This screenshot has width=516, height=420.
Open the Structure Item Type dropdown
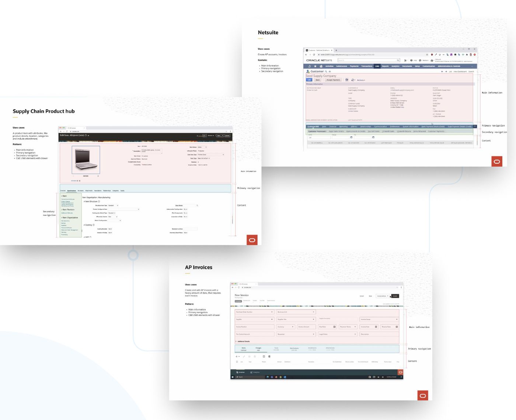point(113,205)
